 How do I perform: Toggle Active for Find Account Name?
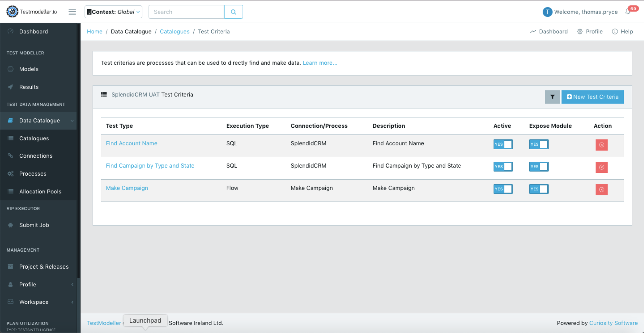tap(503, 144)
